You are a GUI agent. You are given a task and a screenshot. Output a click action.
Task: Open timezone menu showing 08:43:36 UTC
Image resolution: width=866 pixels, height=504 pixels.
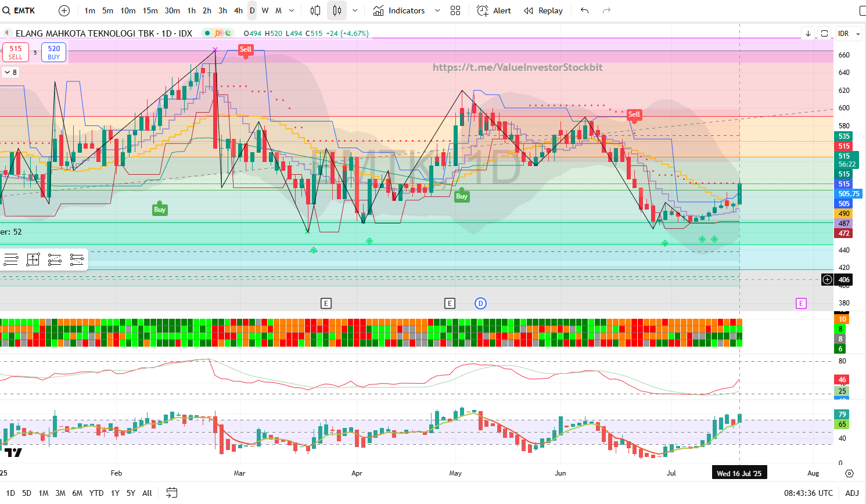click(x=808, y=493)
